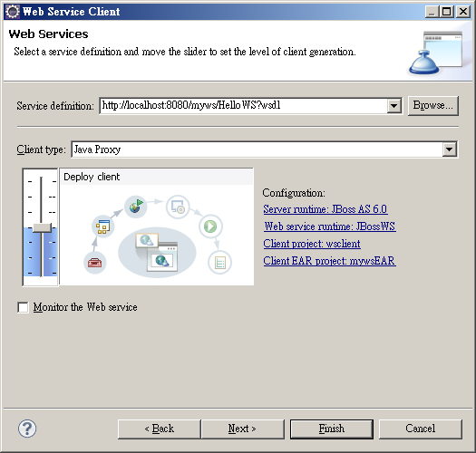Click the green play start icon
476x453 pixels.
210,226
